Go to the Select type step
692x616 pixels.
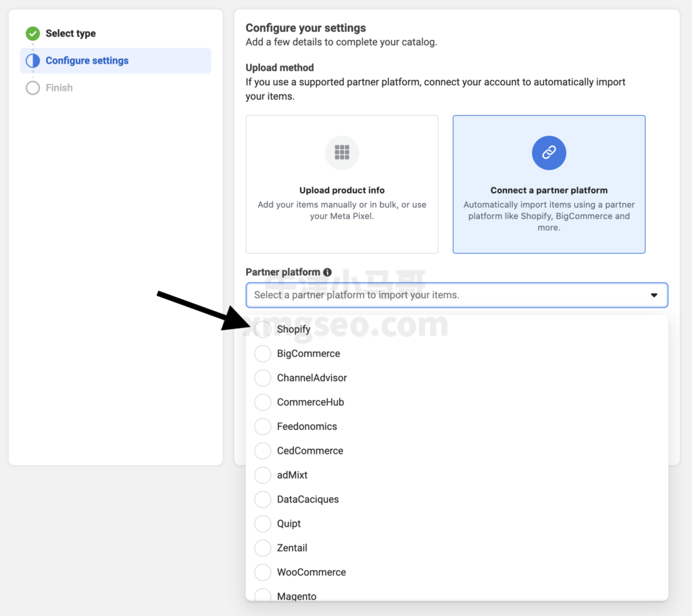pyautogui.click(x=70, y=34)
